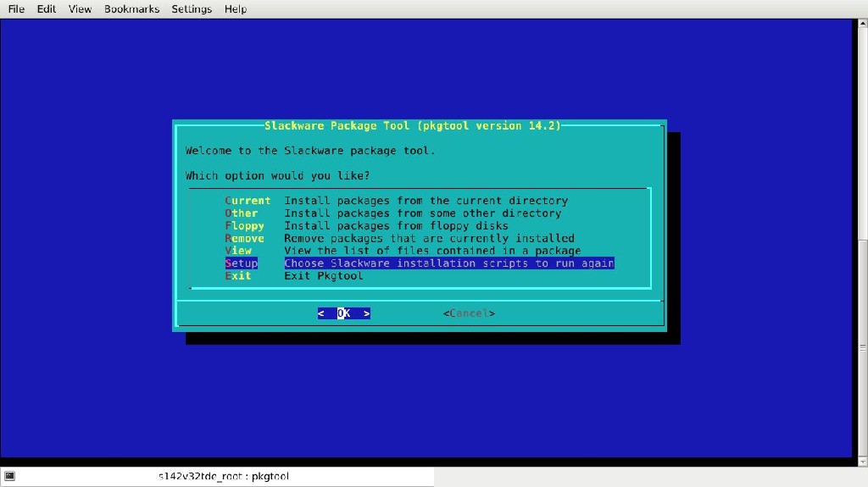Click the scrollbar down arrow
The width and height of the screenshot is (868, 487).
click(x=862, y=462)
